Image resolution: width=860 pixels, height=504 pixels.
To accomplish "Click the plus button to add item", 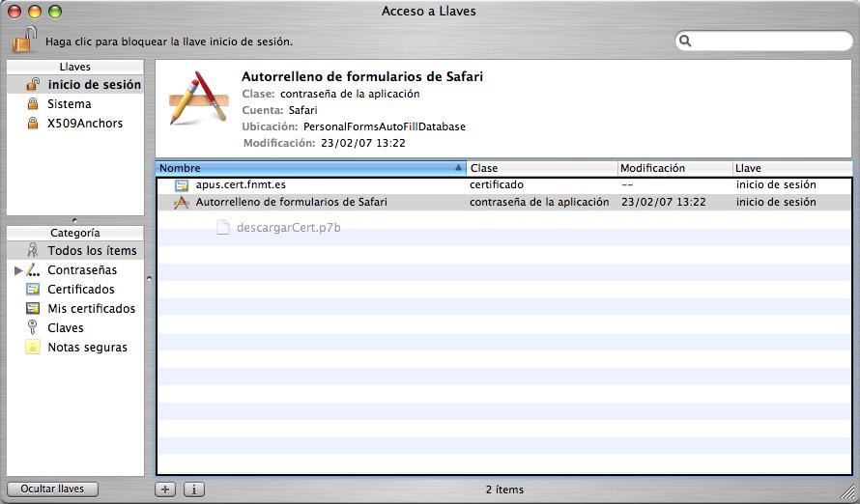I will coord(165,490).
